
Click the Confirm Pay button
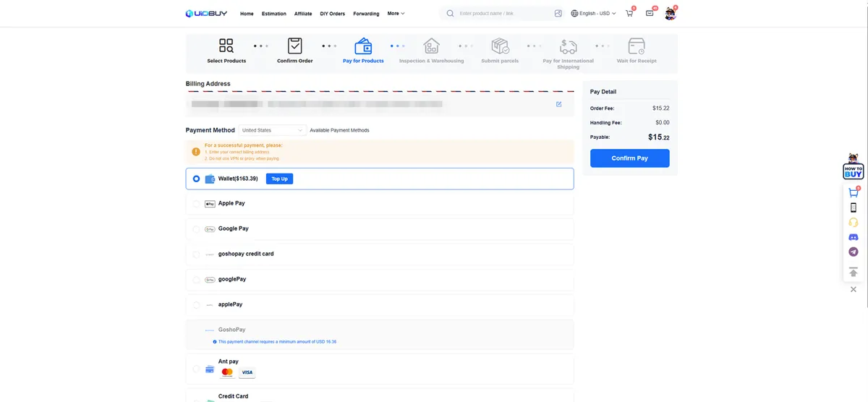coord(630,158)
